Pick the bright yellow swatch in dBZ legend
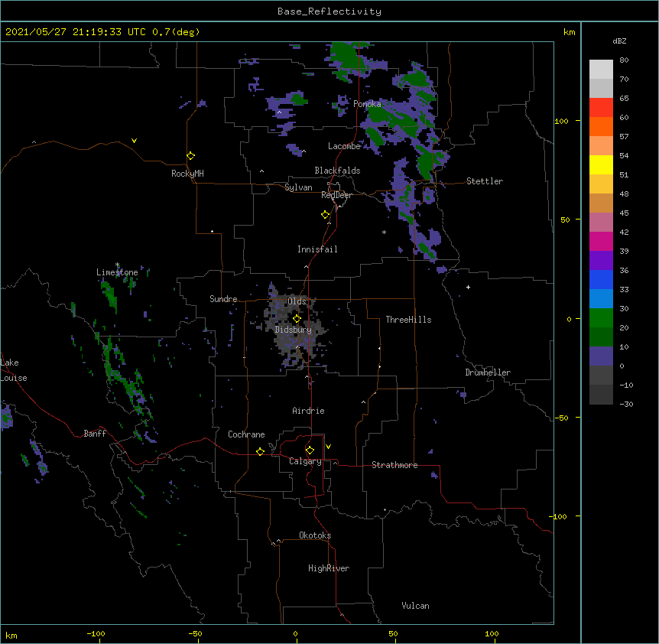Viewport: 659px width, 644px height. [x=601, y=164]
